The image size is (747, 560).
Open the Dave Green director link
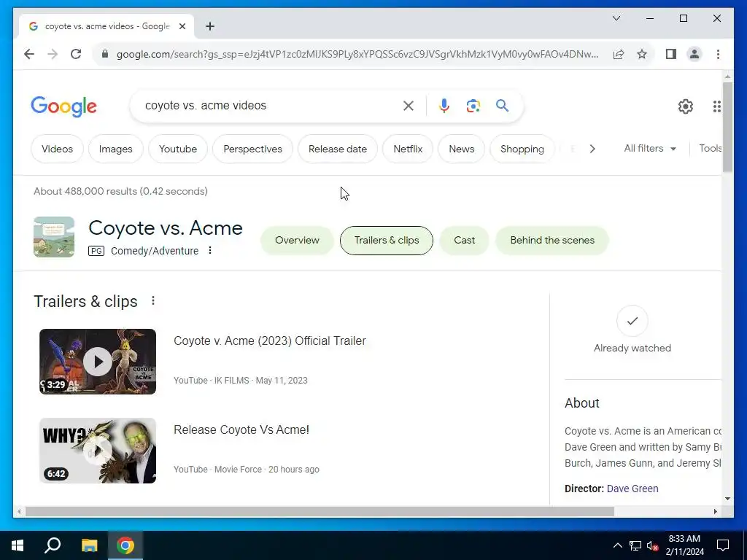tap(632, 489)
